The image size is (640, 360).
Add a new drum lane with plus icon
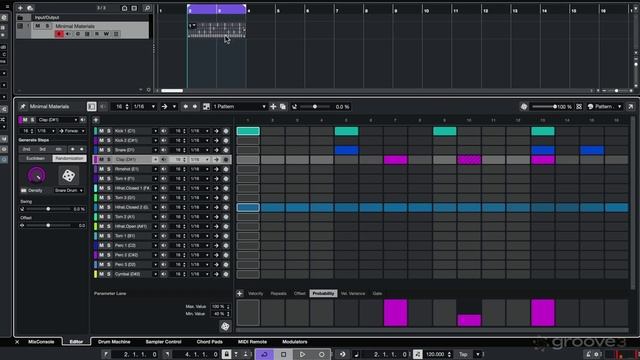tap(96, 120)
